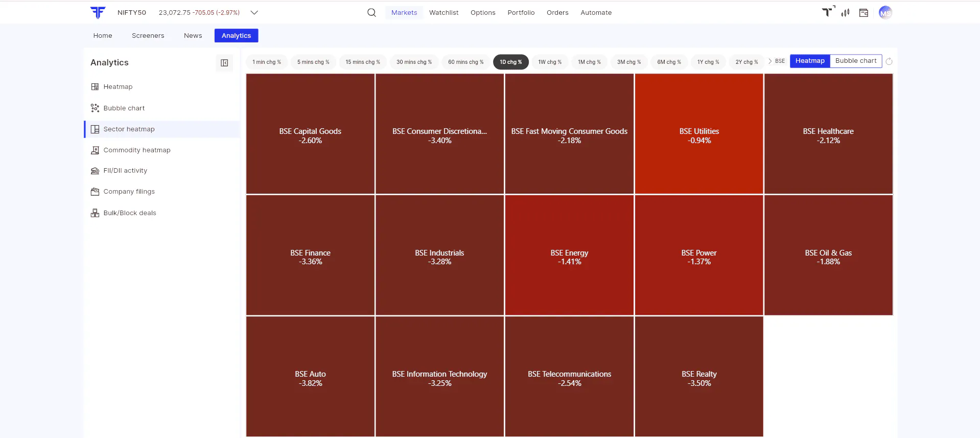
Task: Select the BSE Finance heatmap tile
Action: 310,255
